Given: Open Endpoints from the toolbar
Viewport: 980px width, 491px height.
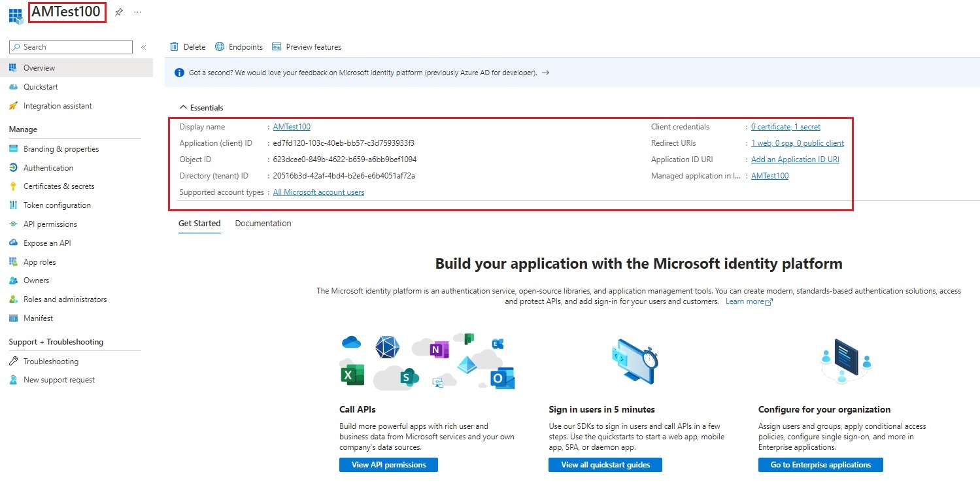Looking at the screenshot, I should pos(239,47).
